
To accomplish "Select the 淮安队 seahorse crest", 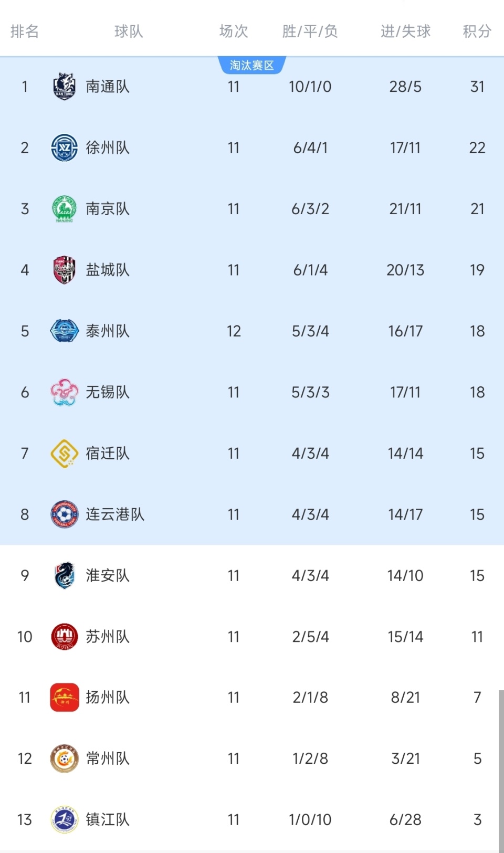I will pos(64,575).
